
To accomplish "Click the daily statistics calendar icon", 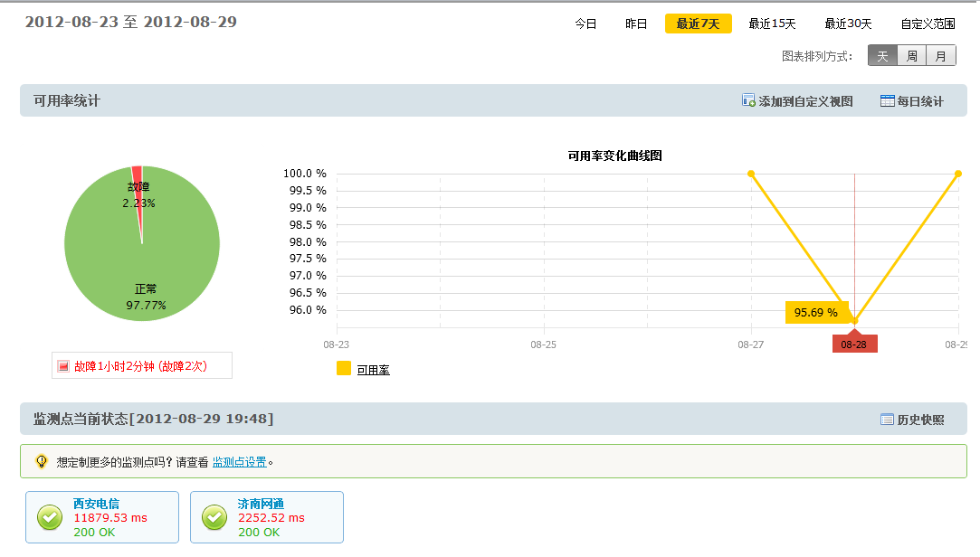I will click(x=887, y=100).
